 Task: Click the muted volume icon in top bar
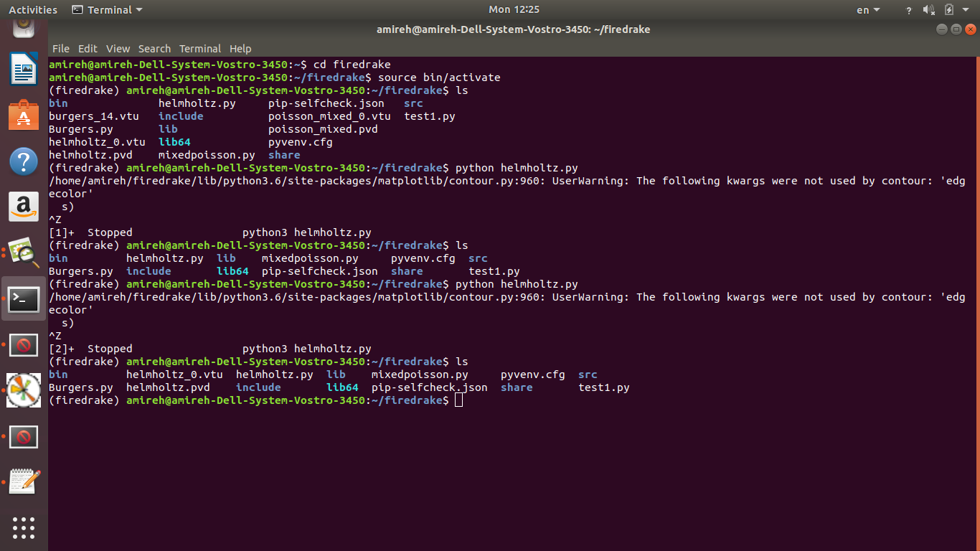(x=928, y=10)
